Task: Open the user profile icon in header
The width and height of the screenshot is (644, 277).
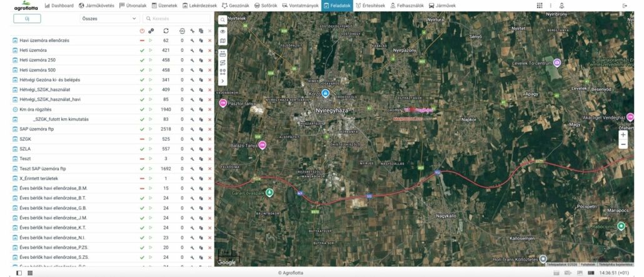Action: (x=561, y=6)
